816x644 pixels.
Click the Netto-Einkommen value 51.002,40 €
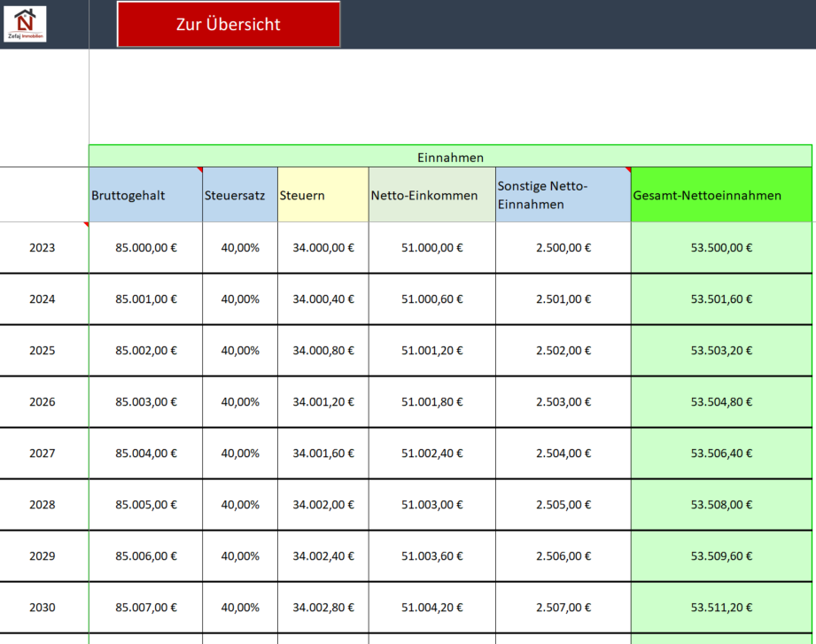[x=431, y=454]
